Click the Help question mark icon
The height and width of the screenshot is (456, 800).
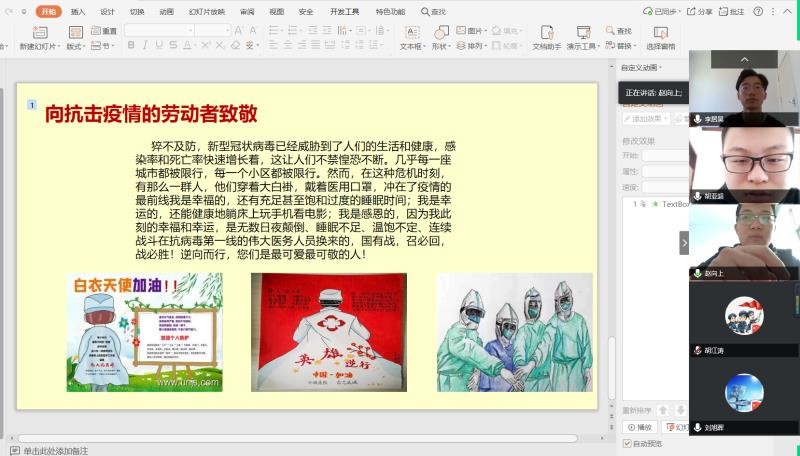[x=760, y=12]
